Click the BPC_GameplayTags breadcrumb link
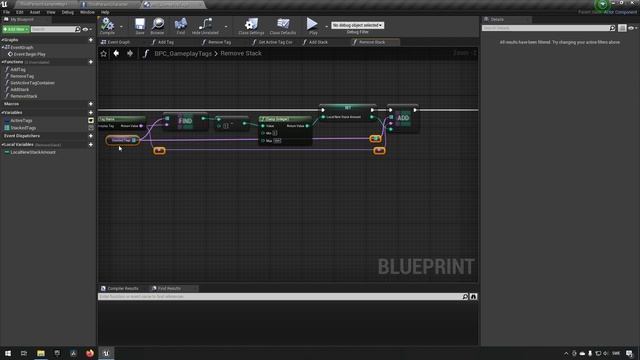This screenshot has height=360, width=640. click(183, 53)
